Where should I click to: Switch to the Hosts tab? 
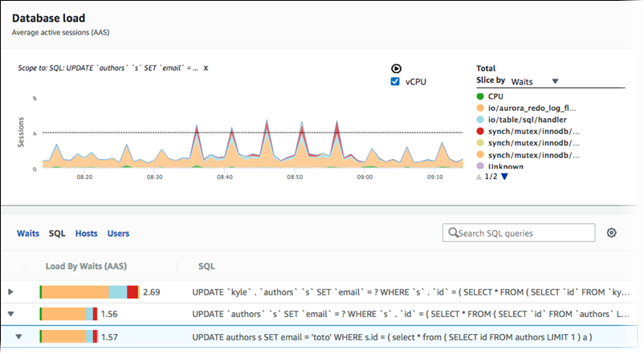(x=86, y=234)
